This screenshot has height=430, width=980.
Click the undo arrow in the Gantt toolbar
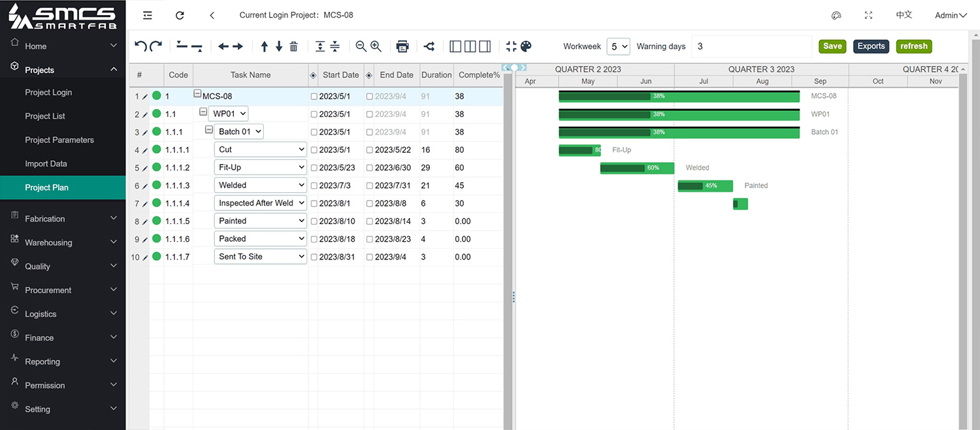[140, 46]
